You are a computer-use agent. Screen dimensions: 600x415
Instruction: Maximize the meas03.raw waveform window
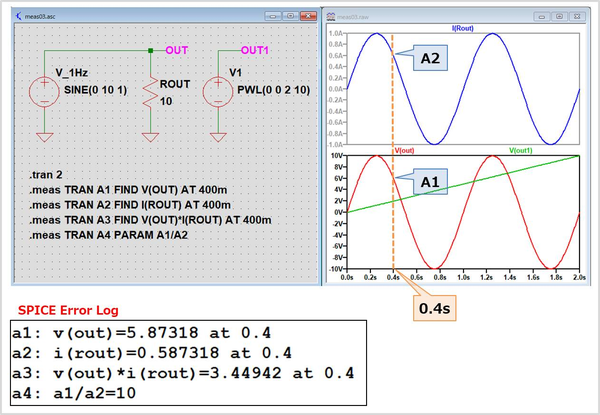pyautogui.click(x=560, y=17)
